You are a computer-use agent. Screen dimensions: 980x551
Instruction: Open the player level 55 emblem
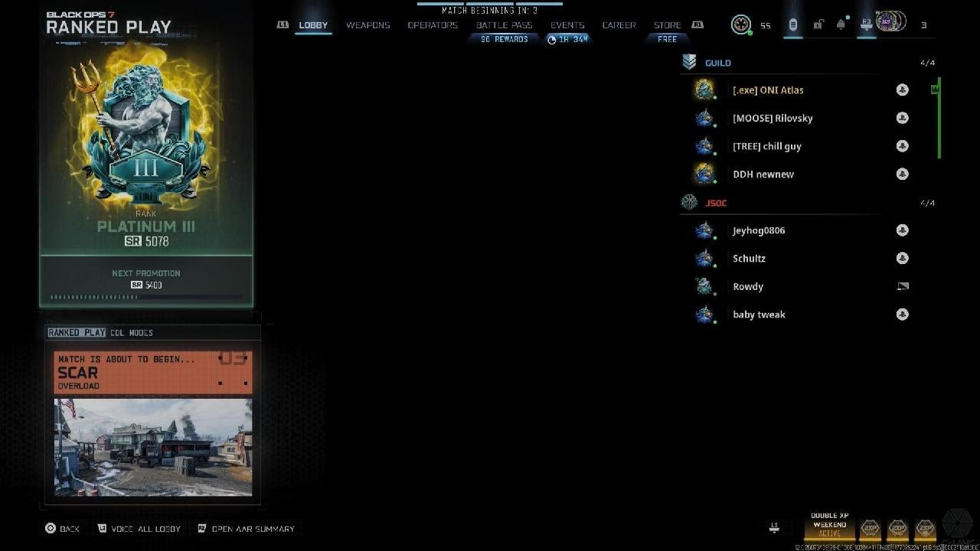tap(740, 24)
